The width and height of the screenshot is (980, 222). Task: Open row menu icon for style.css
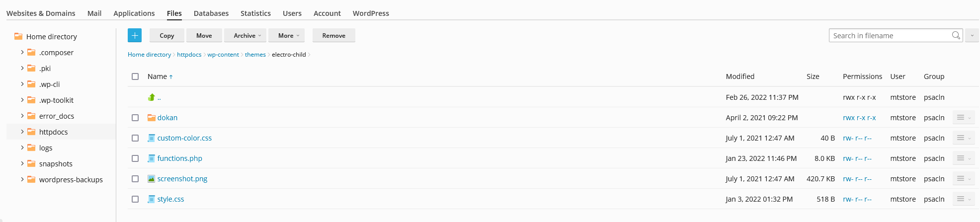point(963,199)
